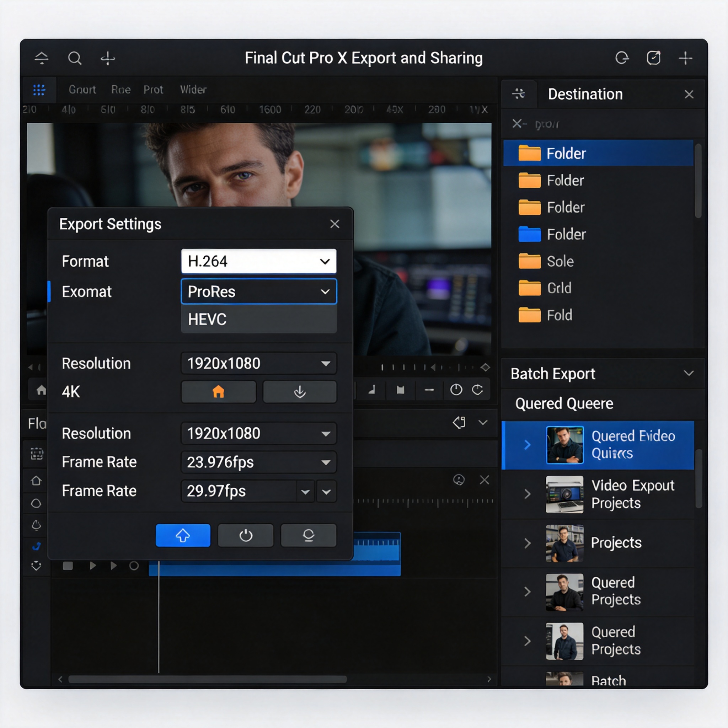Screen dimensions: 728x728
Task: Open the Exomat dropdown showing ProRes
Action: click(259, 291)
